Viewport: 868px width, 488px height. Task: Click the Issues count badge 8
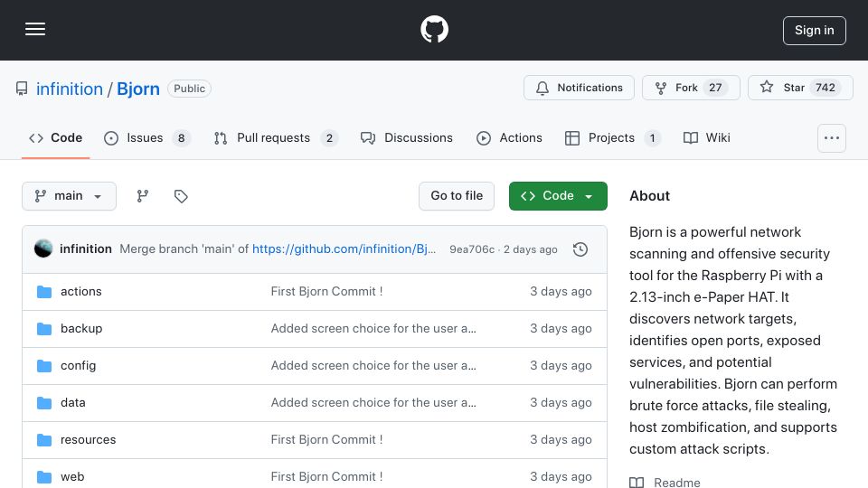coord(181,137)
